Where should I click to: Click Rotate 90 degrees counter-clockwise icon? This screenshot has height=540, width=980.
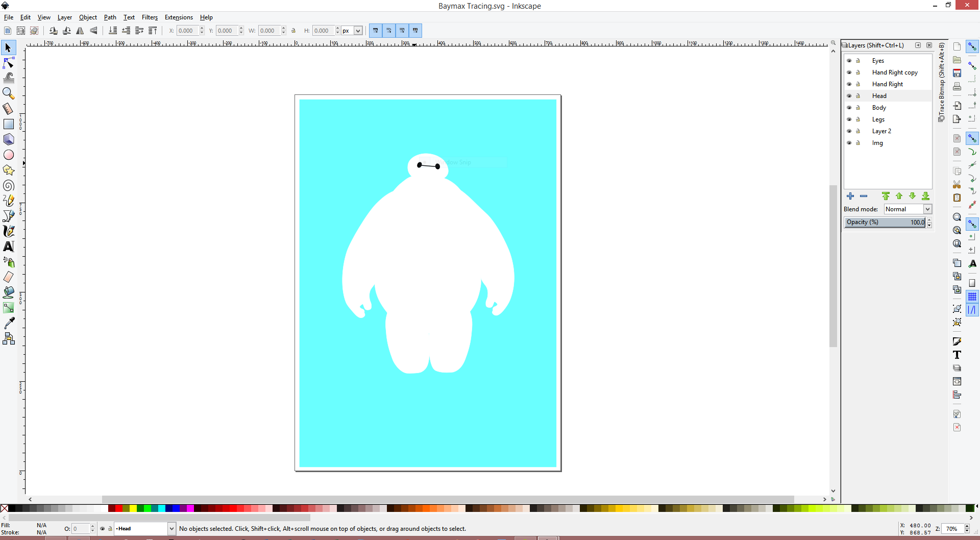pyautogui.click(x=54, y=31)
